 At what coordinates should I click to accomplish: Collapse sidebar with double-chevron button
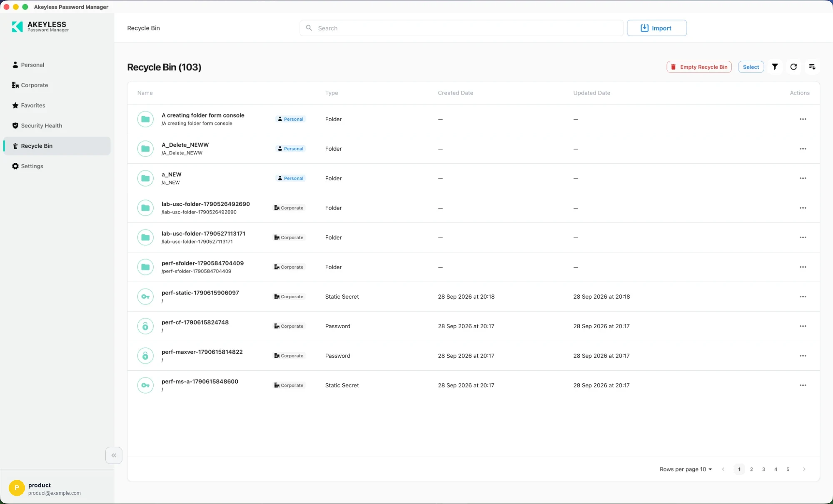point(114,455)
